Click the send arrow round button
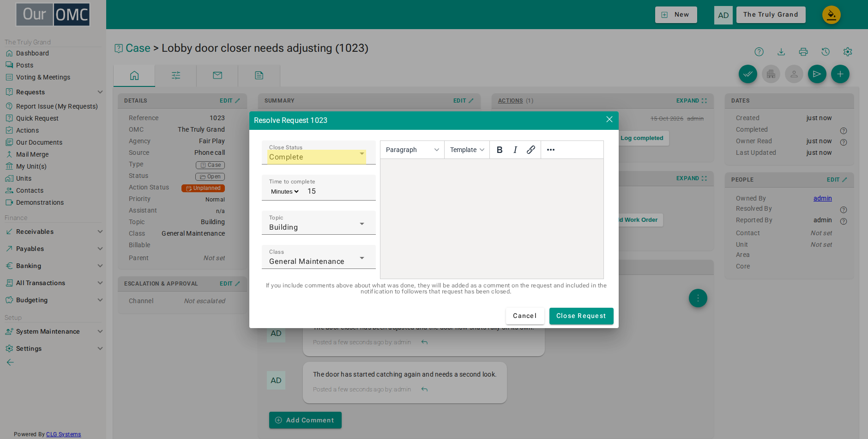 (x=817, y=74)
